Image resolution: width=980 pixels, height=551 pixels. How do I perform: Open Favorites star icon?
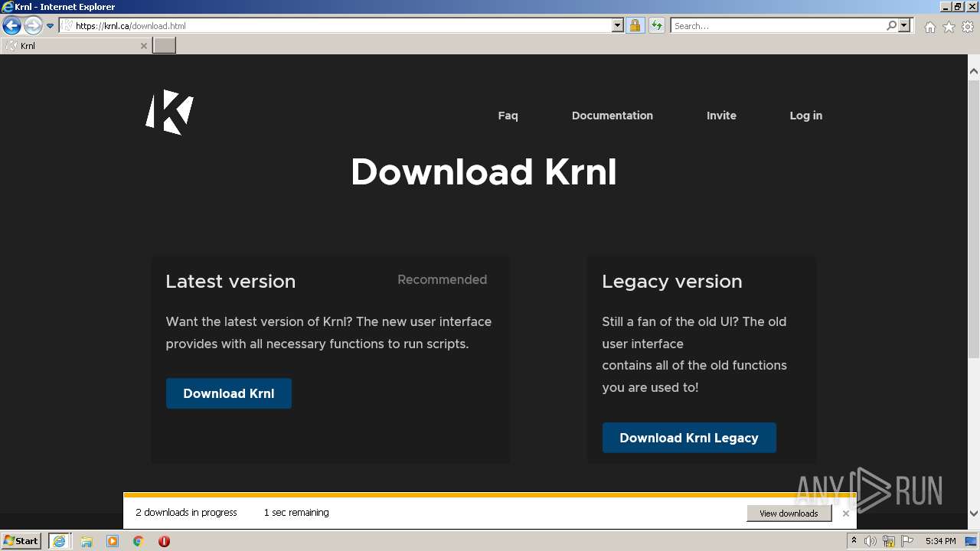point(949,27)
